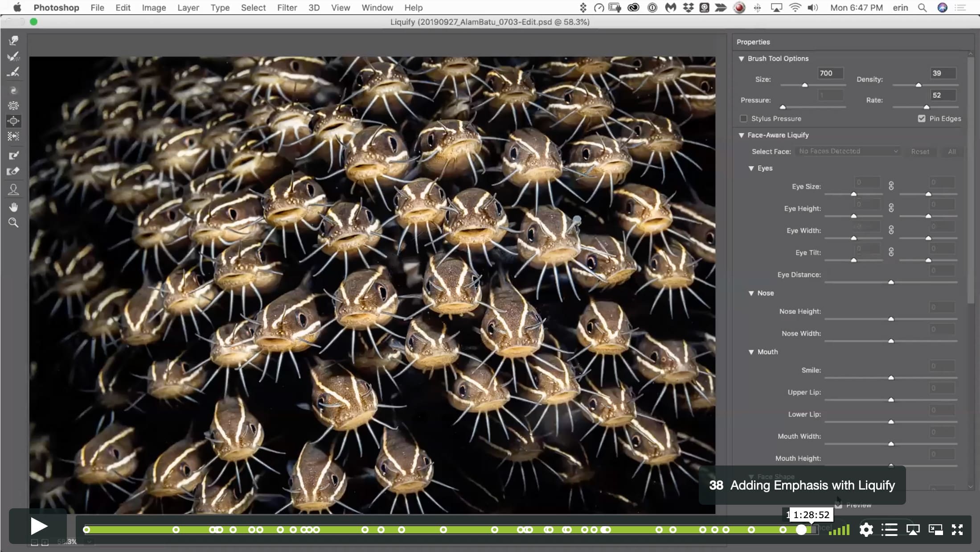Click the Rate value field showing 52

[x=943, y=95]
